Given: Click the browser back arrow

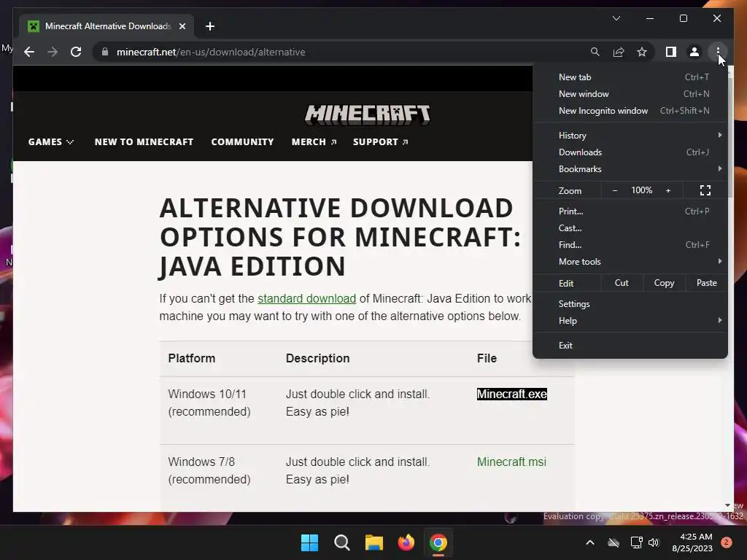Looking at the screenshot, I should (x=29, y=52).
